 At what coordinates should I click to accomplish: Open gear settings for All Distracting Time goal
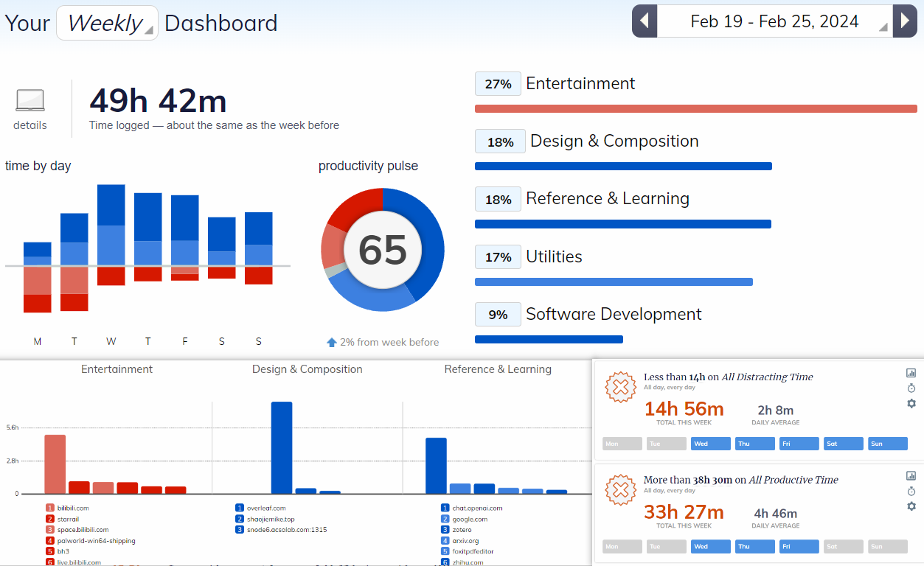click(911, 403)
